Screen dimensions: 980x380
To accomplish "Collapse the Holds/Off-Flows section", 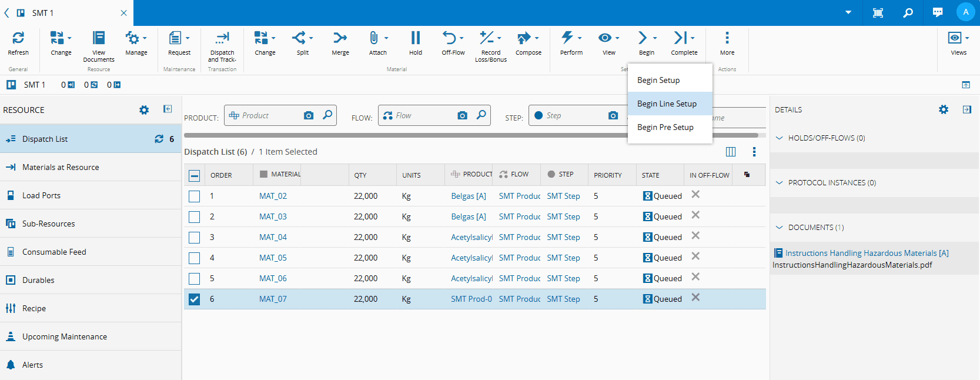I will pyautogui.click(x=780, y=138).
